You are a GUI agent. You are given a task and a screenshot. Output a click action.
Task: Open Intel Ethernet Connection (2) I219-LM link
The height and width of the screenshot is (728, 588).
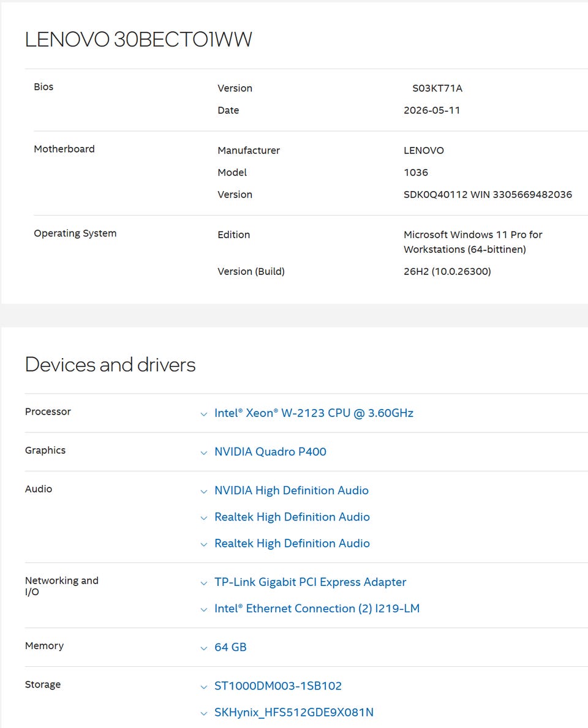(x=317, y=608)
